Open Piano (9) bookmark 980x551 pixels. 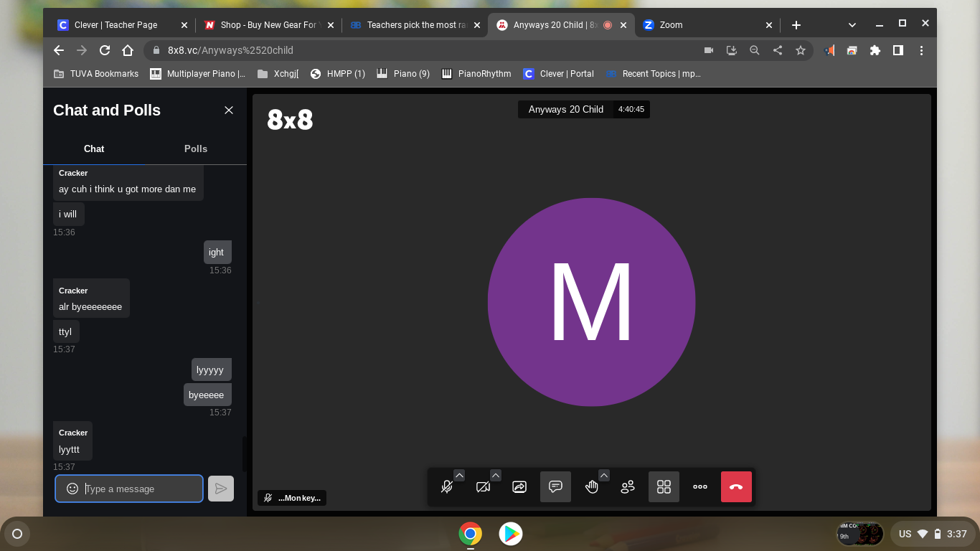pos(403,73)
